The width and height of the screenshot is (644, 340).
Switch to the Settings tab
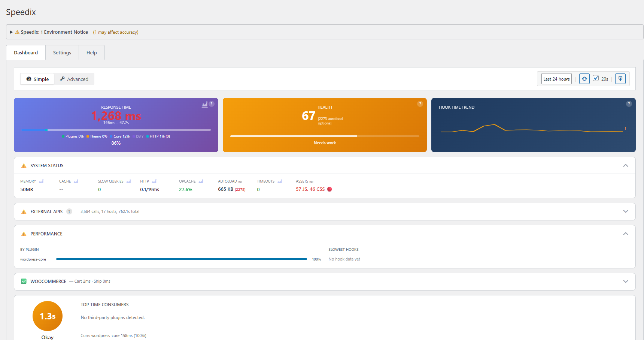tap(62, 52)
